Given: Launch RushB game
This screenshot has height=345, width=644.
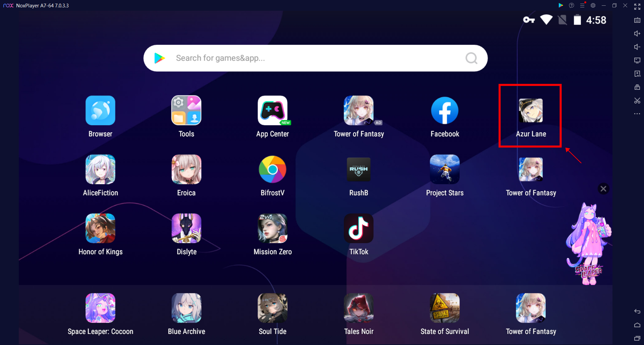Looking at the screenshot, I should [x=359, y=169].
